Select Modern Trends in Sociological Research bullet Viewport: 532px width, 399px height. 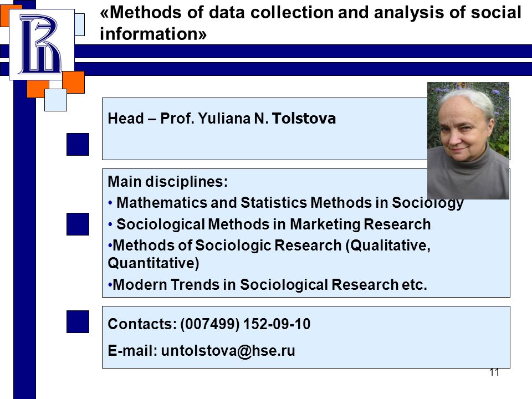[x=267, y=284]
